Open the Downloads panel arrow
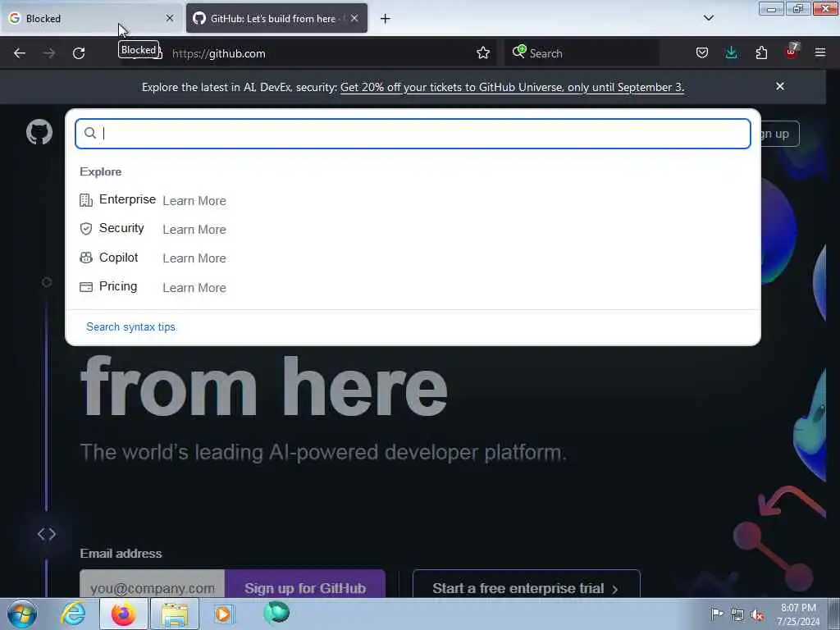 click(731, 53)
